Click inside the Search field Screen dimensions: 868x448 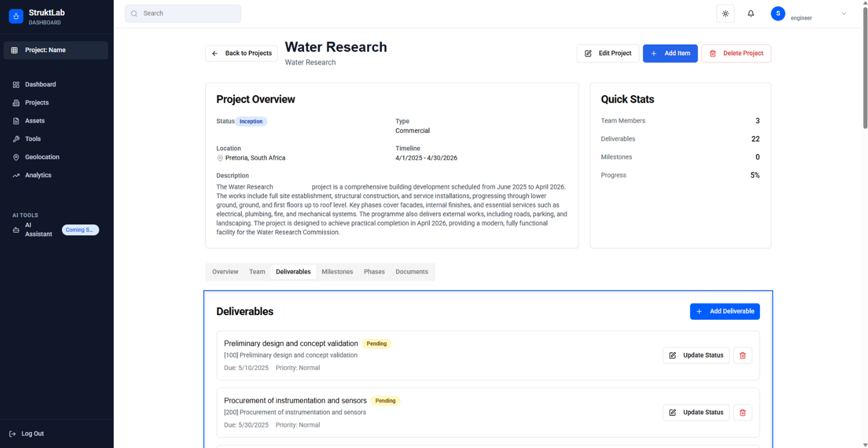click(x=183, y=13)
